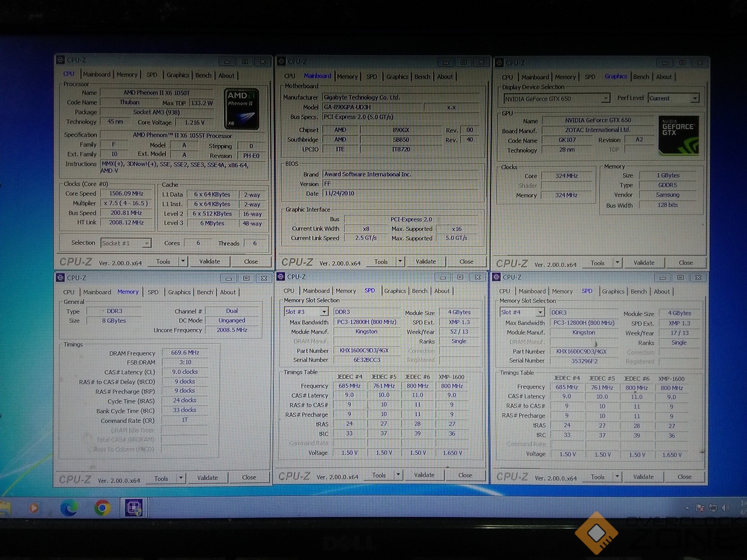Screen dimensions: 747x560
Task: Click the AMD Phenom II processor logo
Action: (x=242, y=109)
